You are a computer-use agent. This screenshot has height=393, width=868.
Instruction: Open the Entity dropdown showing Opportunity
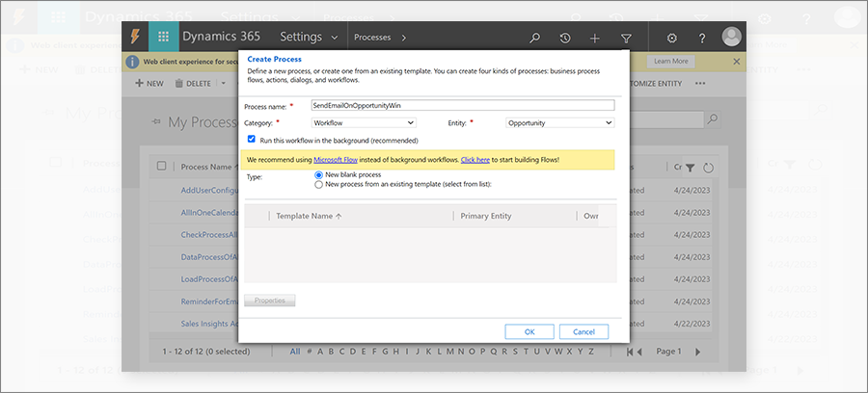[x=559, y=122]
